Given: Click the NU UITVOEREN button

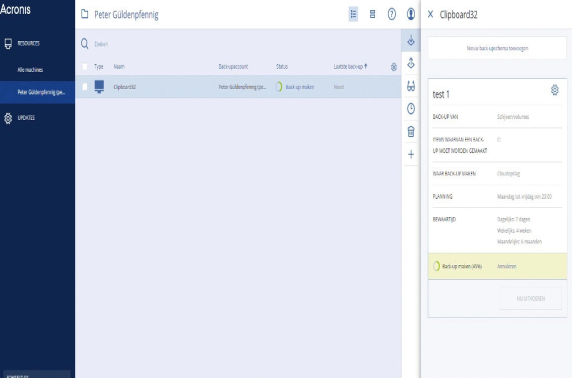Looking at the screenshot, I should pos(530,298).
